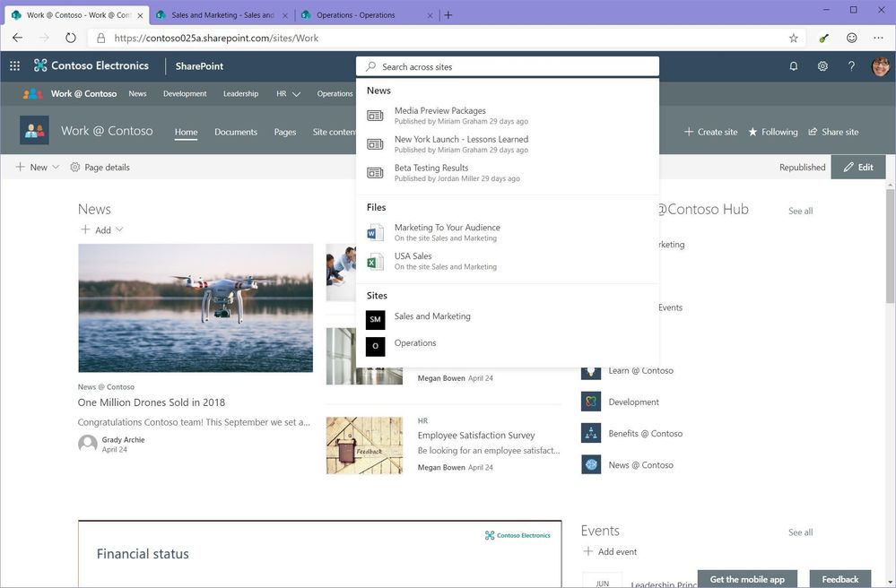This screenshot has height=588, width=896.
Task: Click the Feedback button
Action: pyautogui.click(x=840, y=578)
